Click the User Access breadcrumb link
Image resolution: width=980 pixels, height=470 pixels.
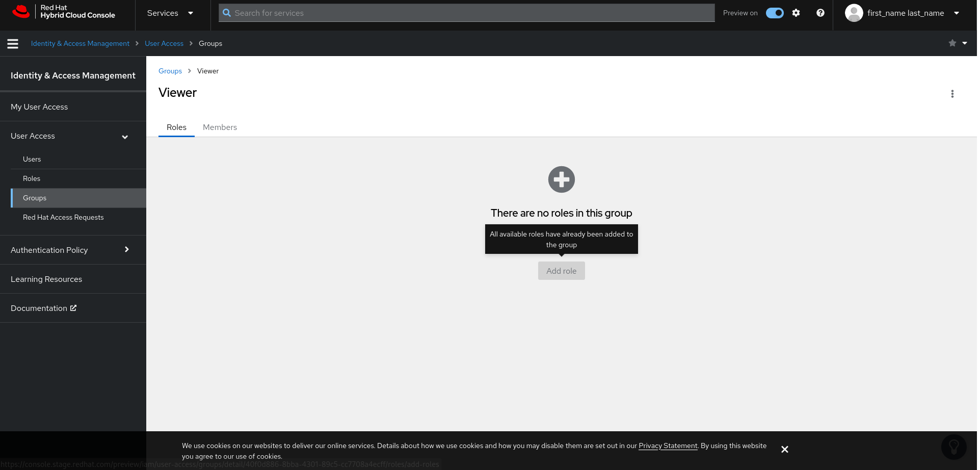pyautogui.click(x=164, y=43)
